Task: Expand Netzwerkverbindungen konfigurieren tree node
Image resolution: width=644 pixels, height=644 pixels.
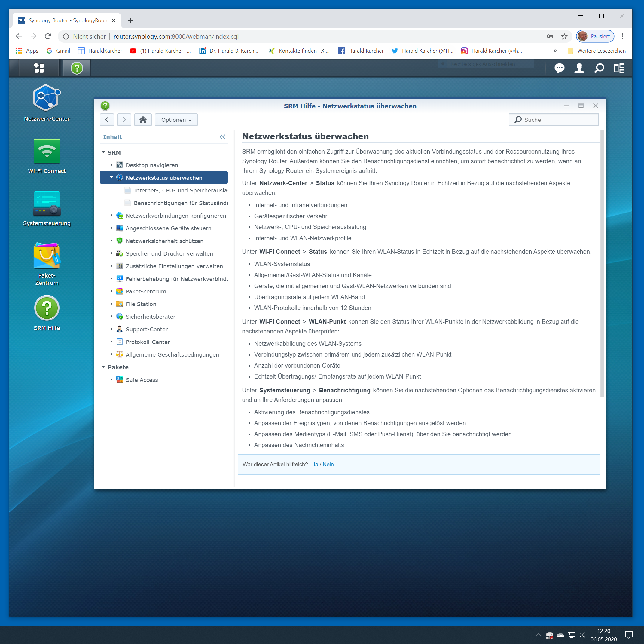Action: (x=111, y=216)
